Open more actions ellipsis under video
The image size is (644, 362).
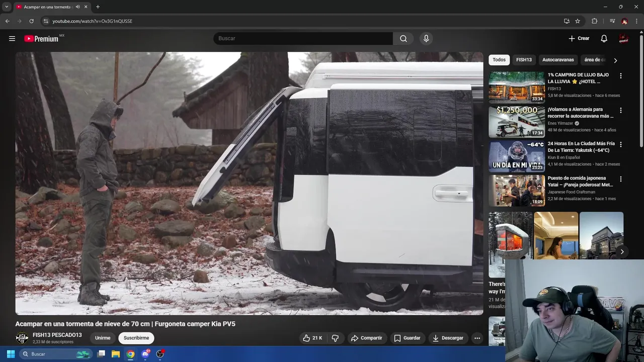(477, 338)
